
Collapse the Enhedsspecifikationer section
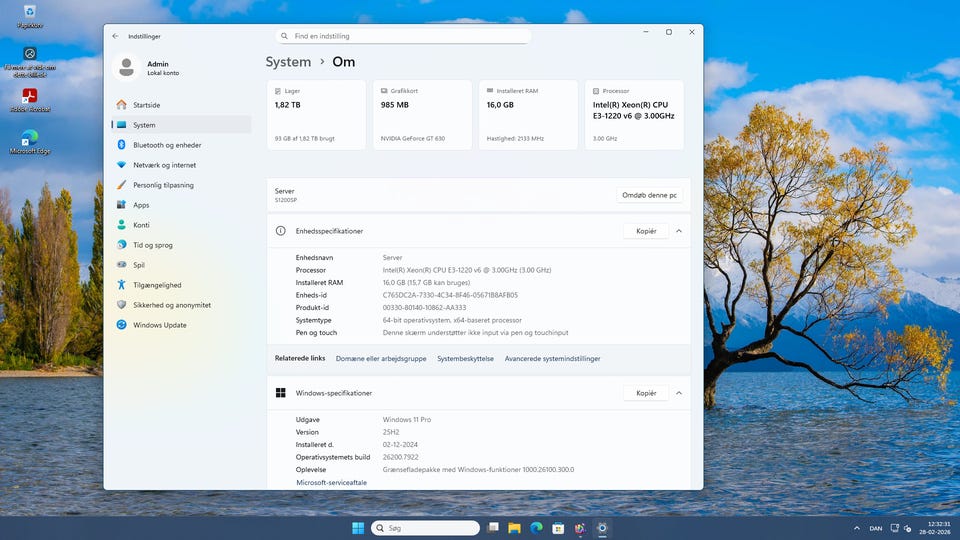[x=679, y=231]
